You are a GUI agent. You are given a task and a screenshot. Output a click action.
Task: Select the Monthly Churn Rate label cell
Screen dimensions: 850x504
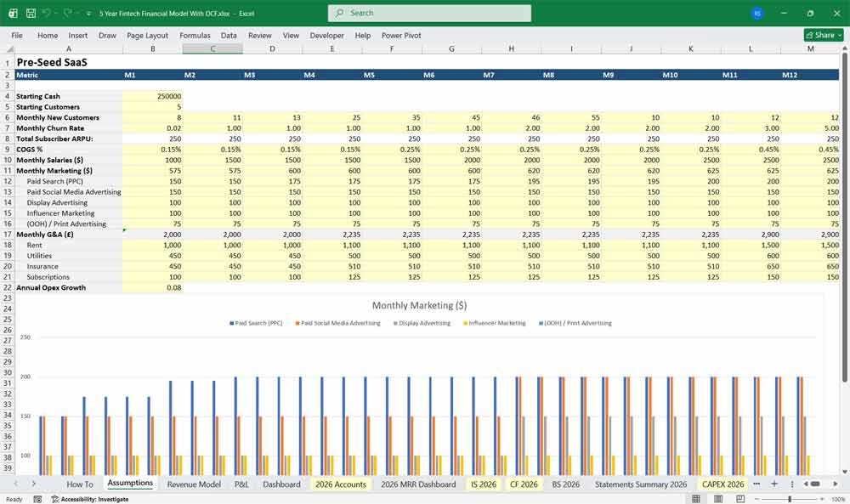click(69, 128)
